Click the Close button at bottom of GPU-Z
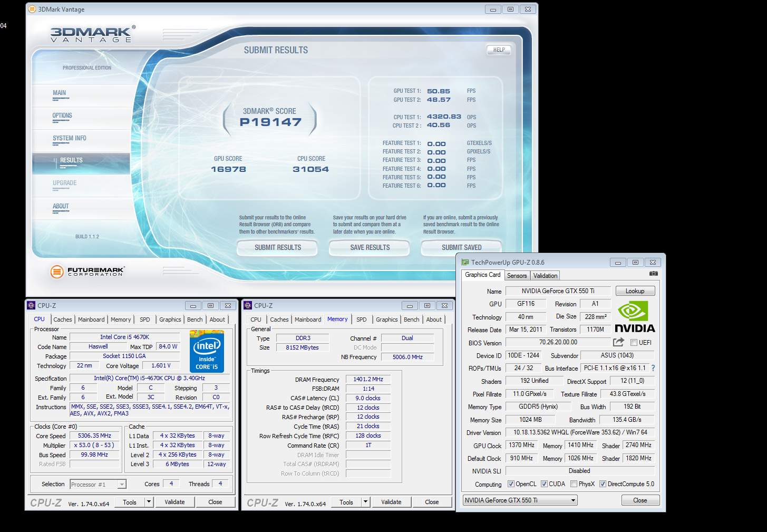767x532 pixels. [640, 500]
